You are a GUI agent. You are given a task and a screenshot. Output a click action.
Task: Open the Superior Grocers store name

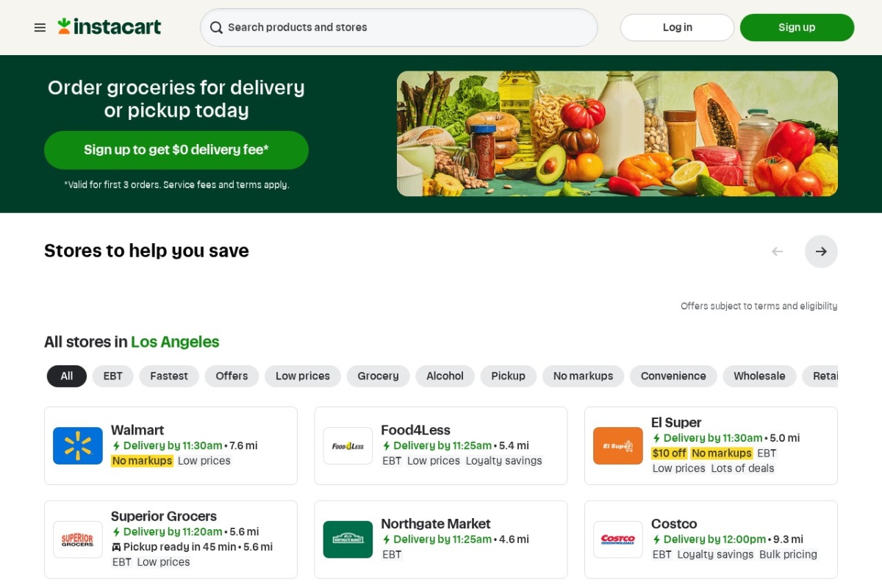(164, 516)
